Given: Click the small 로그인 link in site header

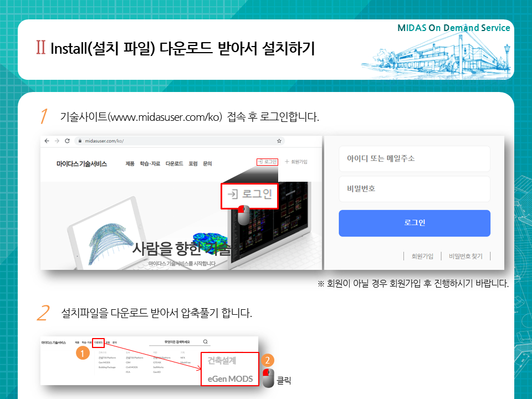Looking at the screenshot, I should pos(267,162).
